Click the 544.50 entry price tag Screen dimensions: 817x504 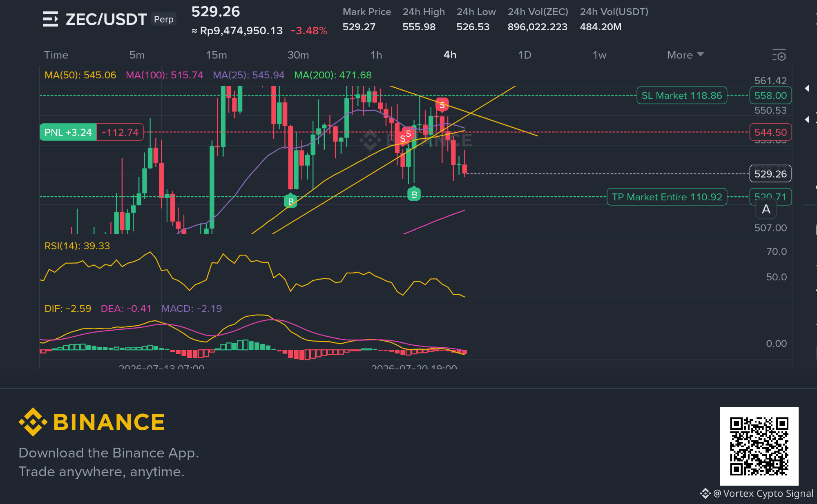click(x=770, y=132)
